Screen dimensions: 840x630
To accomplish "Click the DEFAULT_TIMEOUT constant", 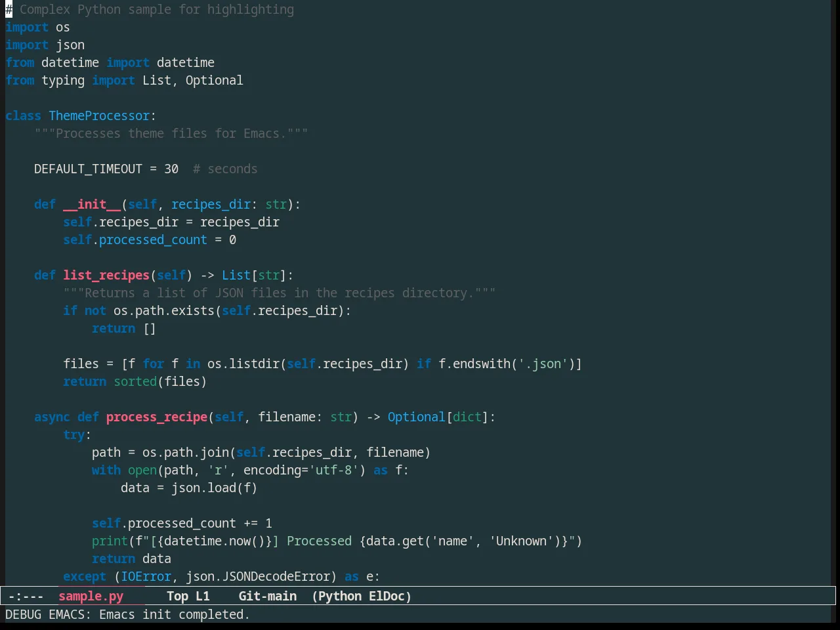I will tap(88, 169).
